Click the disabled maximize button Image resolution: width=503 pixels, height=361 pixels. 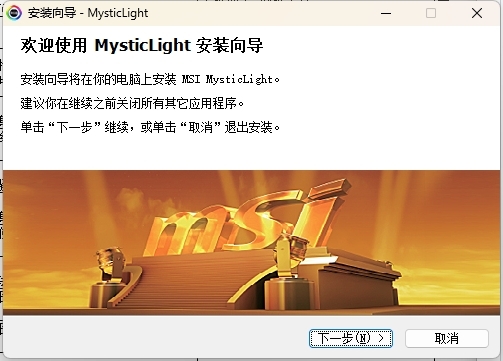click(x=431, y=13)
